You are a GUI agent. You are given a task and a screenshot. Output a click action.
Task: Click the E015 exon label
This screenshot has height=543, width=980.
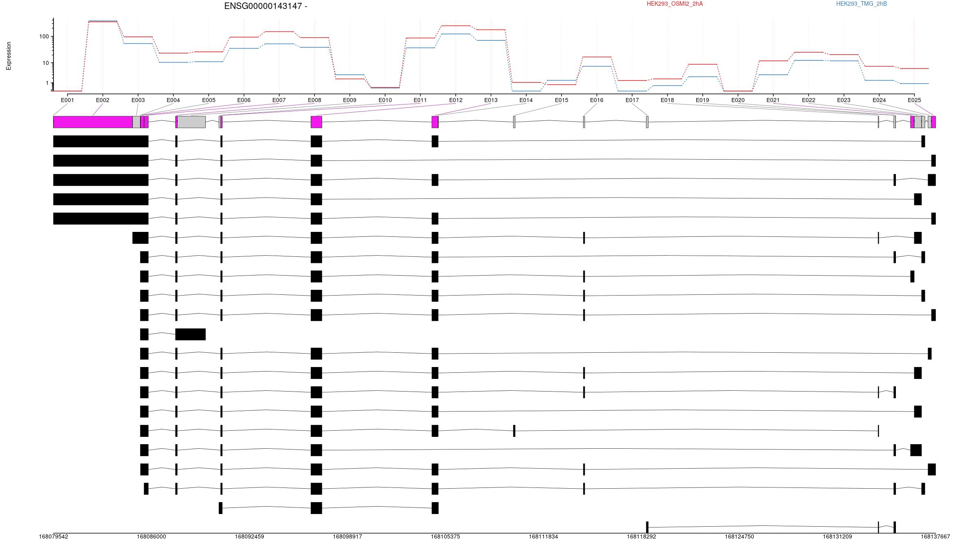click(x=561, y=100)
